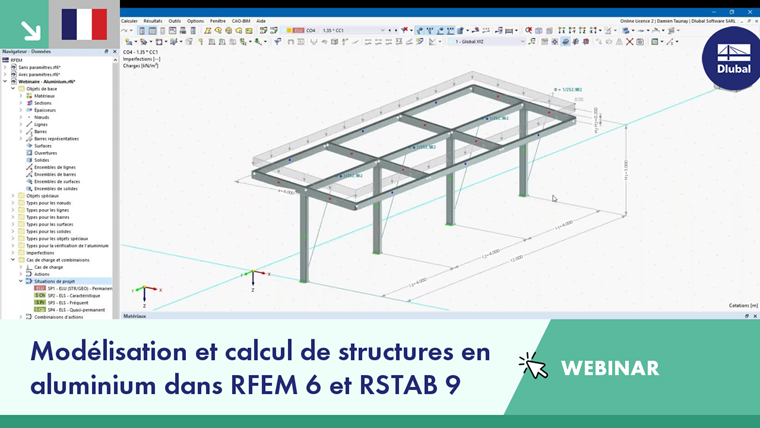The height and width of the screenshot is (428, 760).
Task: Select Lignes in navigator tree
Action: [x=41, y=124]
